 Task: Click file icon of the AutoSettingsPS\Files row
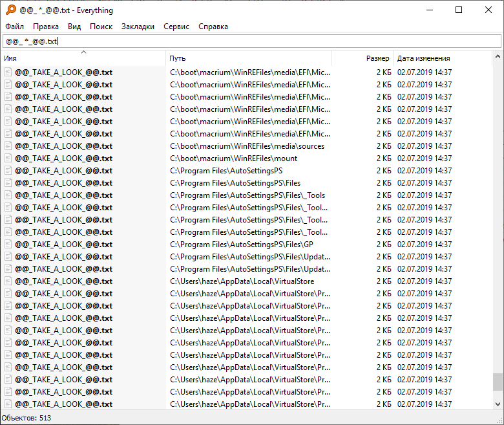tap(8, 182)
